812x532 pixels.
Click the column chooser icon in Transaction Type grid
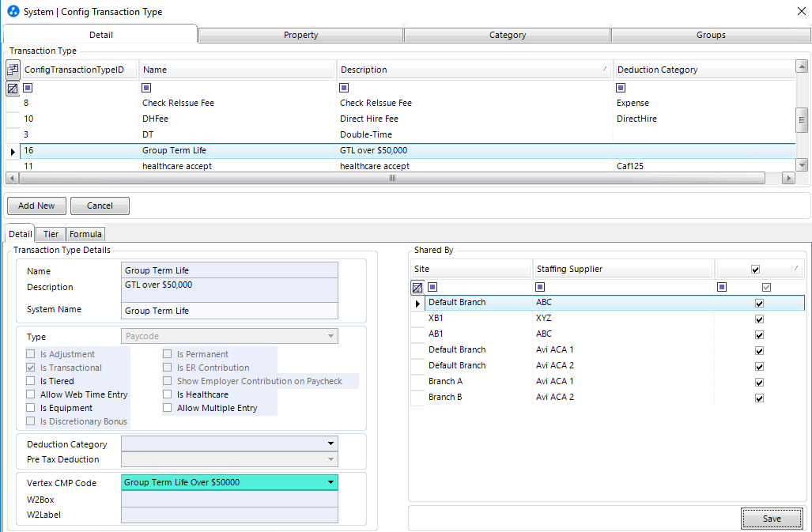click(x=13, y=70)
